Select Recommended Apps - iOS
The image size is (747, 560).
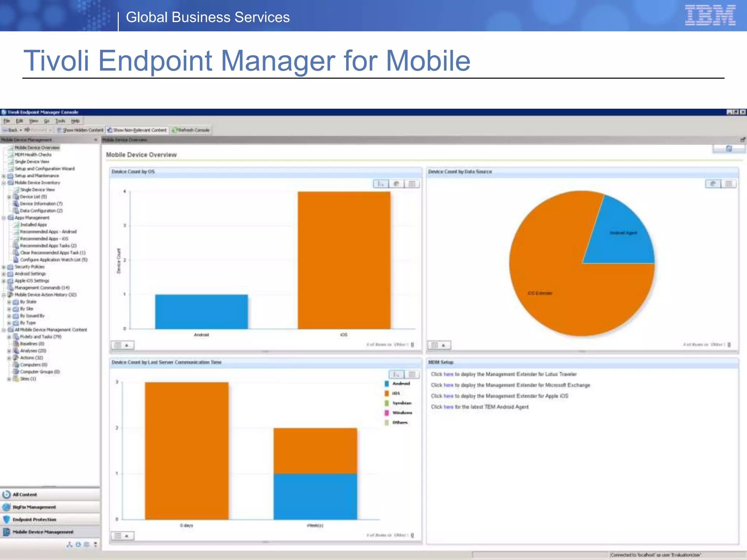[44, 239]
